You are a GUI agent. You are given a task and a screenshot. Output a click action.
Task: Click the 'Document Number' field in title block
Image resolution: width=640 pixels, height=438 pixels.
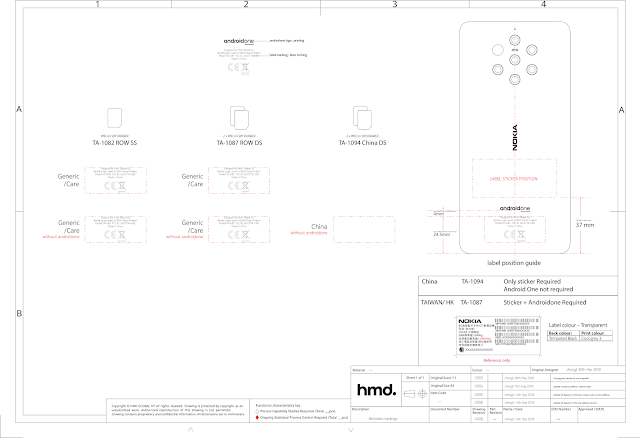coord(450,414)
